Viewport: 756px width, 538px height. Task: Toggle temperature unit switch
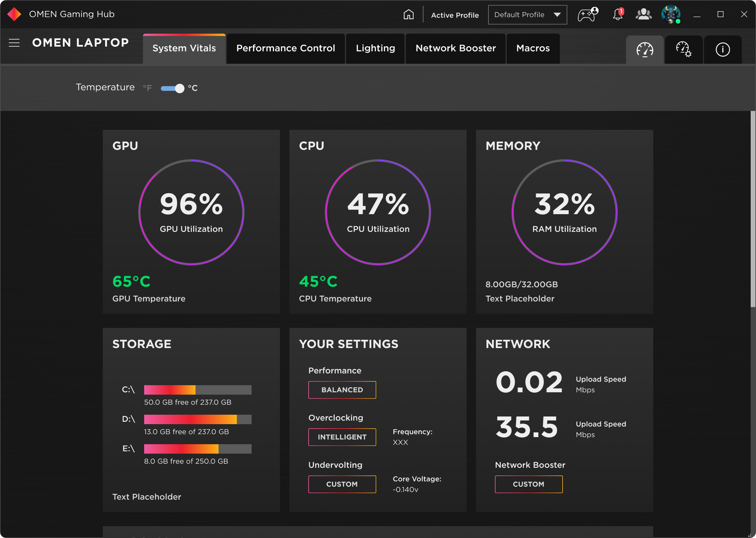click(172, 88)
